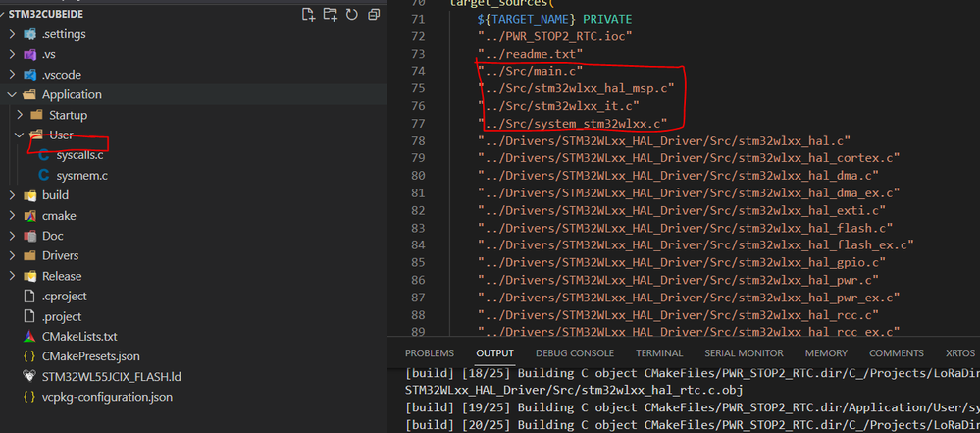Click ${TARGET_NAME} PRIVATE line in editor

pyautogui.click(x=555, y=20)
